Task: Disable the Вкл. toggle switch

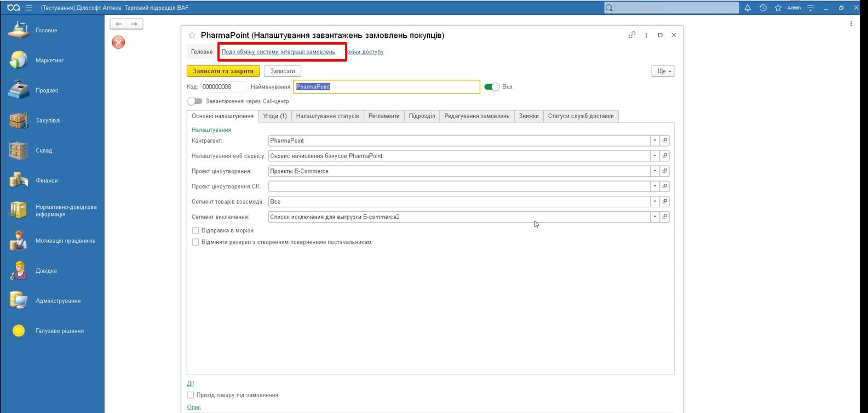Action: 492,86
